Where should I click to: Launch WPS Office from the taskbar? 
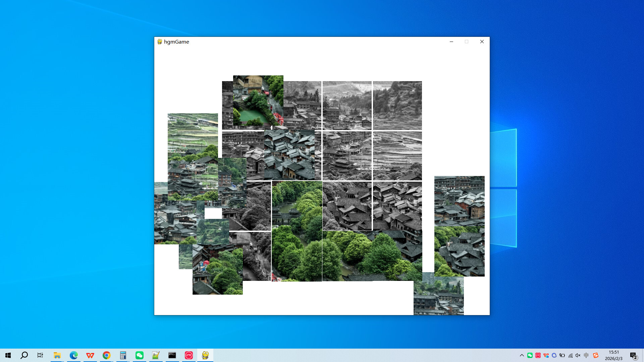tap(90, 355)
